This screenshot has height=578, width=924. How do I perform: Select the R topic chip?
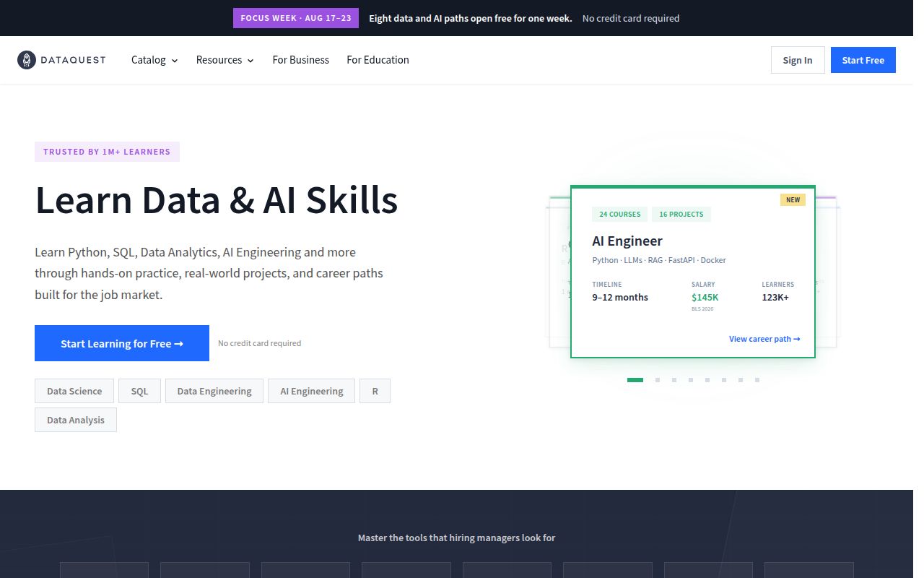click(x=375, y=391)
